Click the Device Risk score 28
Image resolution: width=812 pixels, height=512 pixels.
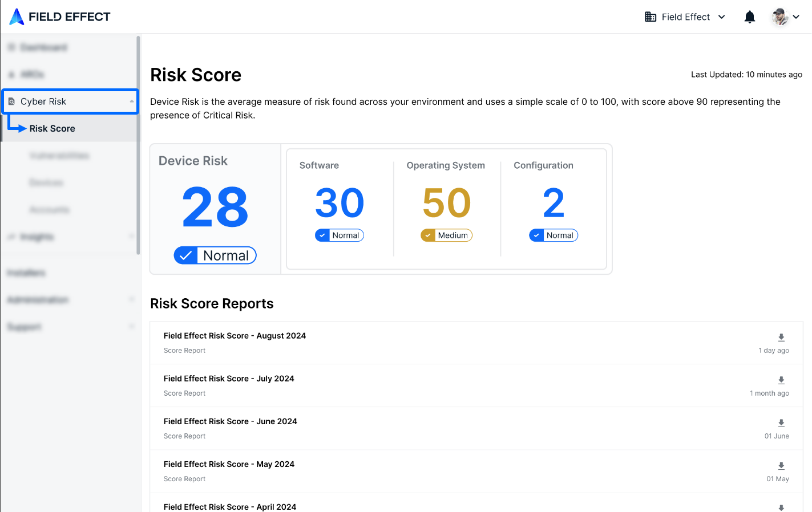pos(215,207)
